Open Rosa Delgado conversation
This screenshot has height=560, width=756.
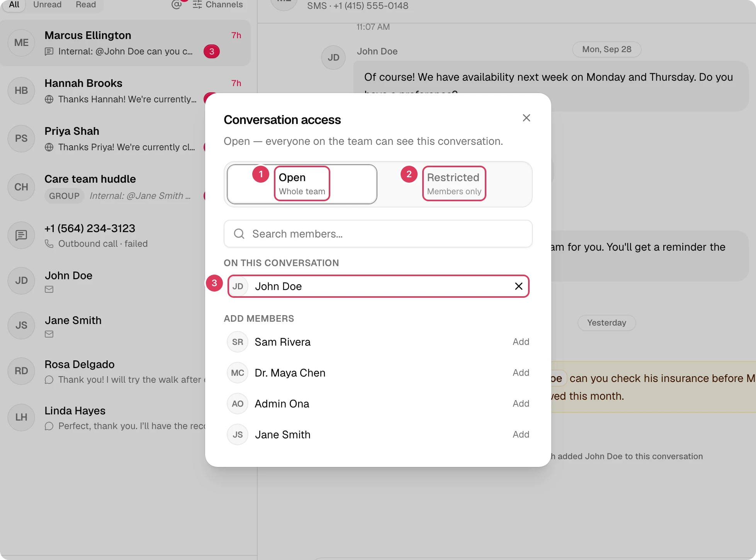pyautogui.click(x=125, y=371)
